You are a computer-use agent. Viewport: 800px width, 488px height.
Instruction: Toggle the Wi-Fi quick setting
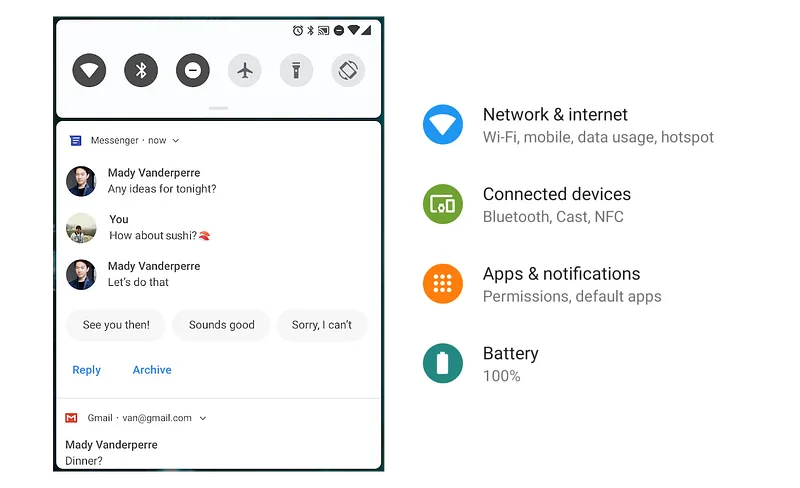coord(89,70)
